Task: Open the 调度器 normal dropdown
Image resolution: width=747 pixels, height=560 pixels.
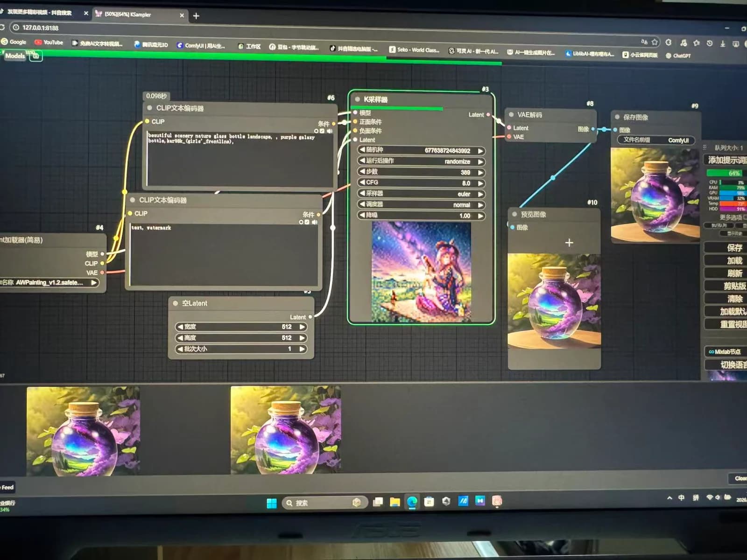Action: coord(421,205)
